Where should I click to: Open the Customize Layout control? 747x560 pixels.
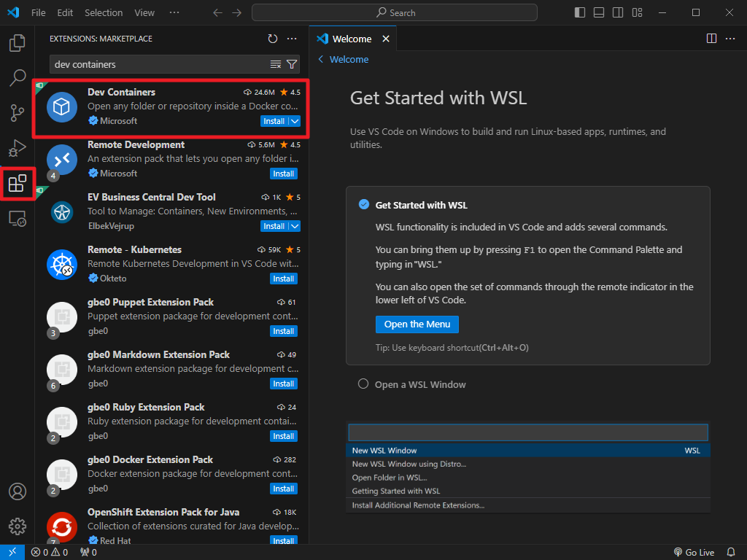pyautogui.click(x=638, y=12)
